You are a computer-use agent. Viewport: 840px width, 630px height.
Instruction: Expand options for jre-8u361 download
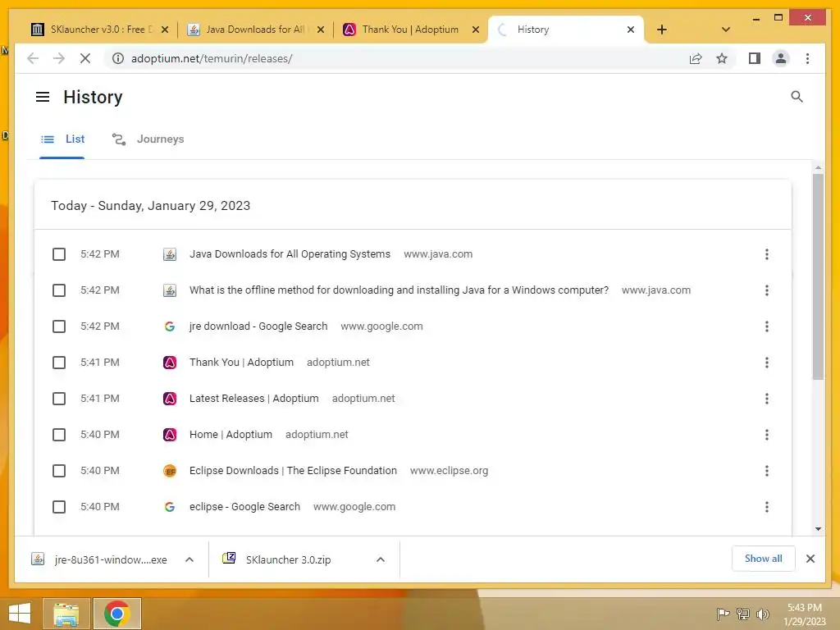point(189,559)
